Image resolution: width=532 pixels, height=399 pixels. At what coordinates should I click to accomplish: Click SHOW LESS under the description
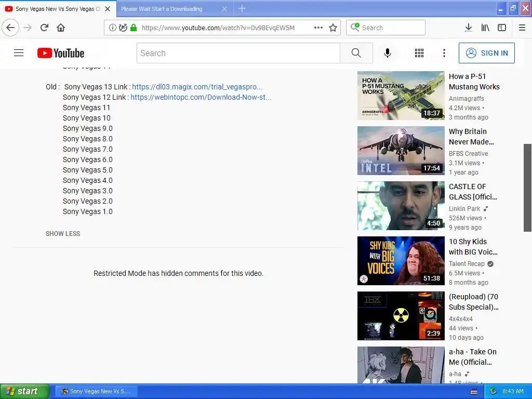pyautogui.click(x=63, y=234)
